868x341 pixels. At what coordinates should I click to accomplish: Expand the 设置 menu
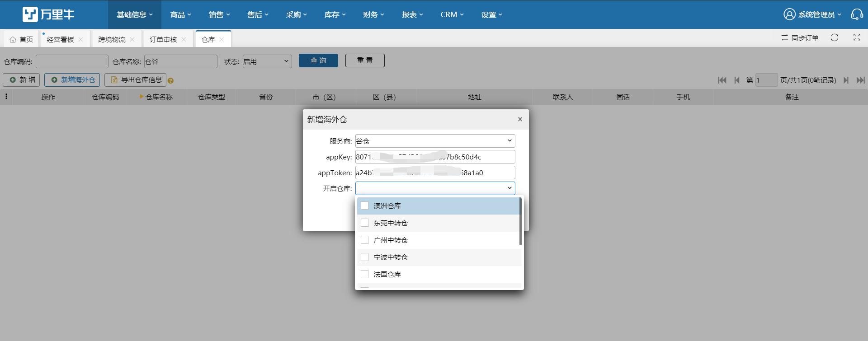pos(492,14)
